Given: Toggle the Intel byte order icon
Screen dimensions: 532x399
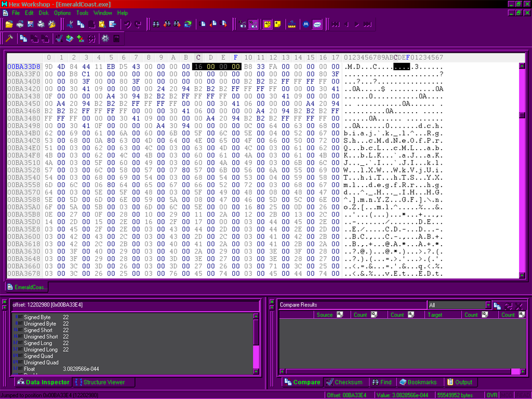Looking at the screenshot, I should pos(317,24).
